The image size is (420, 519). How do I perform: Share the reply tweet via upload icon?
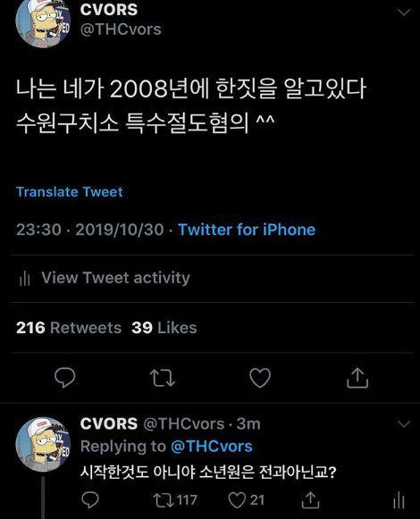tap(310, 500)
